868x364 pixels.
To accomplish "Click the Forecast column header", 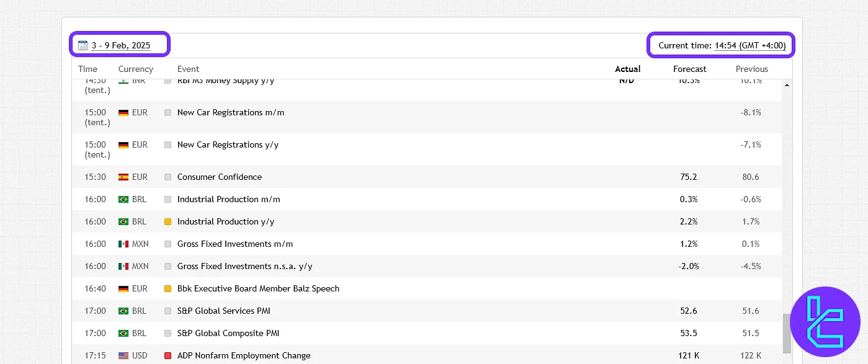I will pyautogui.click(x=690, y=69).
